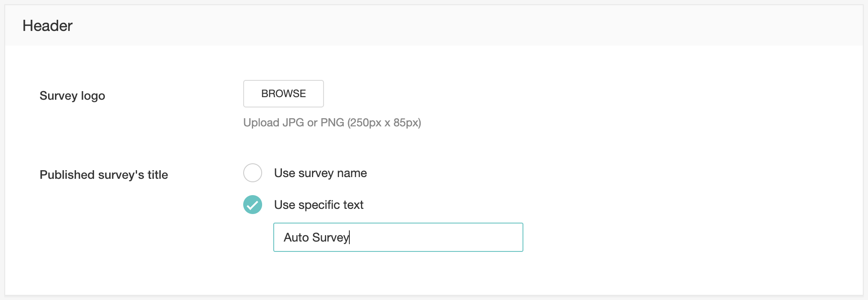The image size is (868, 300).
Task: Click the word 'Auto' in the title field
Action: point(296,238)
